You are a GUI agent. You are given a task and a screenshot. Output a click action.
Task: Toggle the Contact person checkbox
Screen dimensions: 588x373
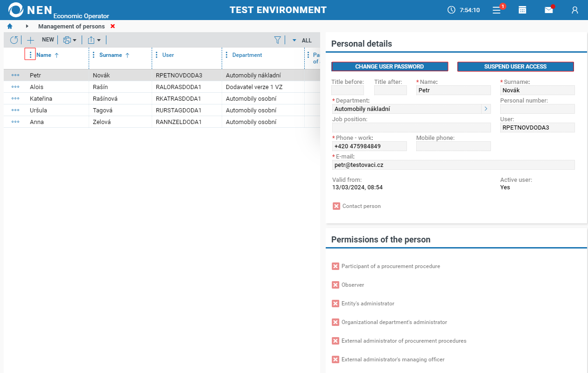click(x=336, y=206)
